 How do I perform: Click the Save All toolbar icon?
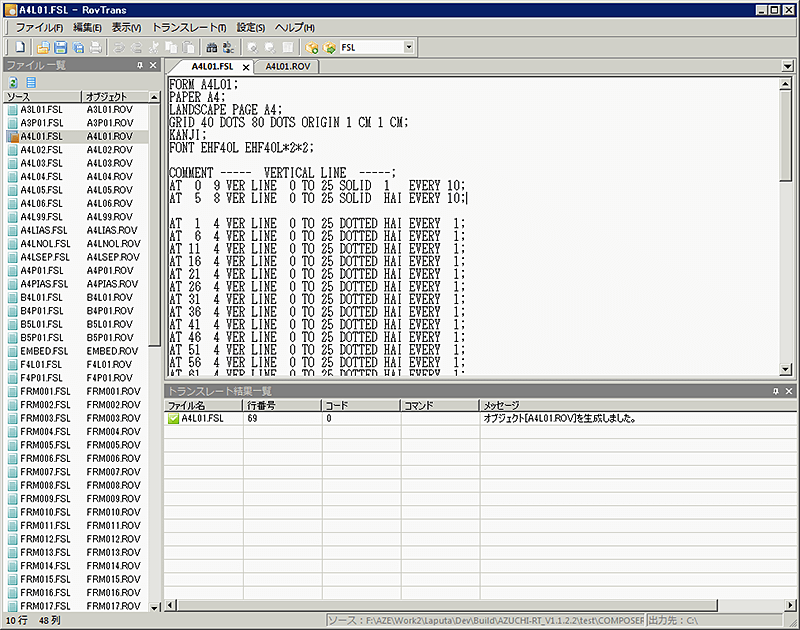coord(78,47)
